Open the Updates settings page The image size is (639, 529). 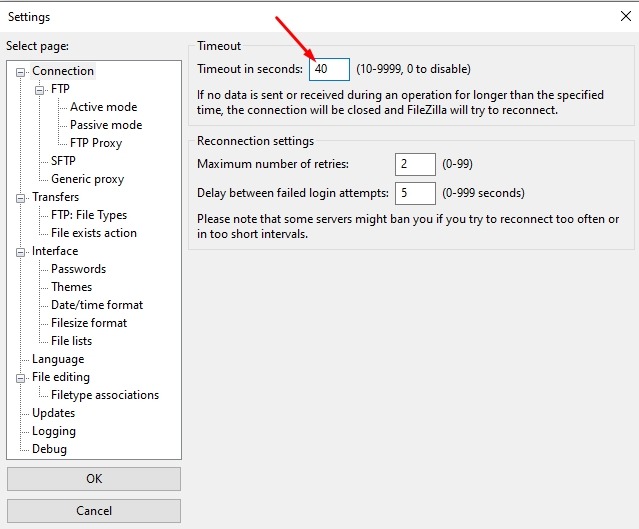point(53,413)
